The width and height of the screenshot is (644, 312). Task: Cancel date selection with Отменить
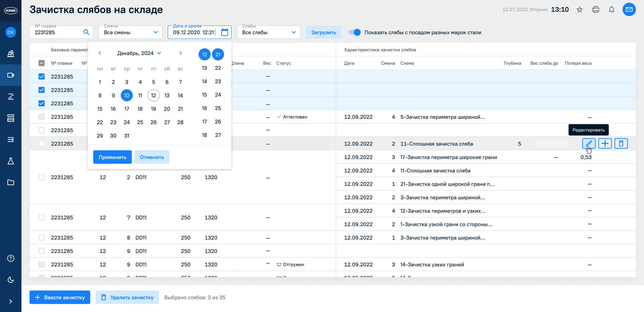click(x=152, y=157)
